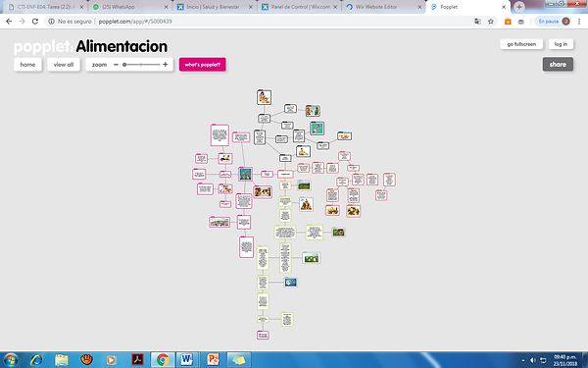Open Chrome menu three dots
This screenshot has width=588, height=368.
[x=579, y=22]
